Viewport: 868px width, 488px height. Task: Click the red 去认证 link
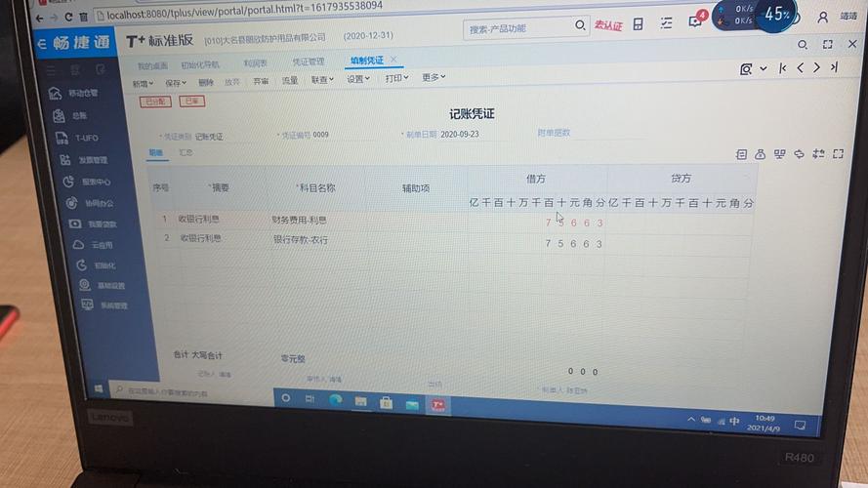[608, 25]
